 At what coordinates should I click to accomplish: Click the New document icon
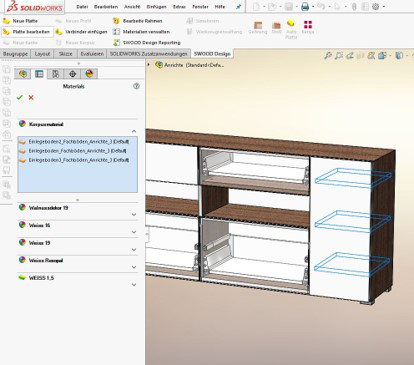coord(256,7)
